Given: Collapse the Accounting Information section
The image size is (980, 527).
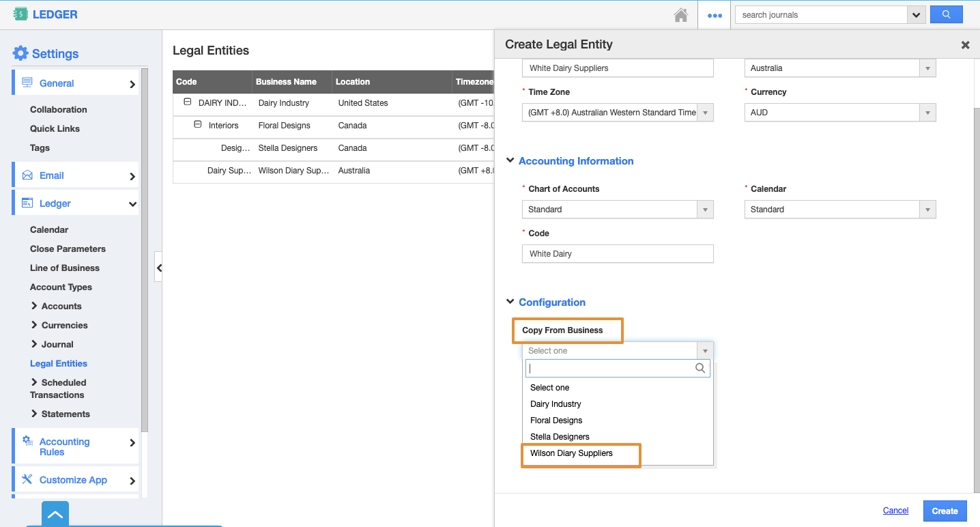Looking at the screenshot, I should (x=510, y=161).
